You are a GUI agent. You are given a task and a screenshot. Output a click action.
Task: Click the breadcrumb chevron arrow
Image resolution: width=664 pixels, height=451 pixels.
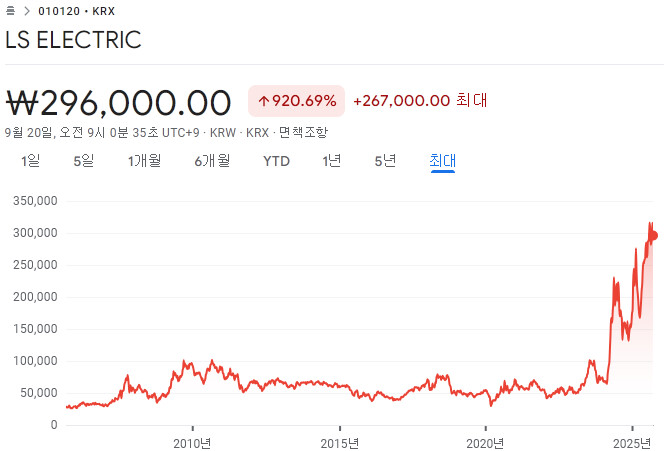(x=25, y=11)
